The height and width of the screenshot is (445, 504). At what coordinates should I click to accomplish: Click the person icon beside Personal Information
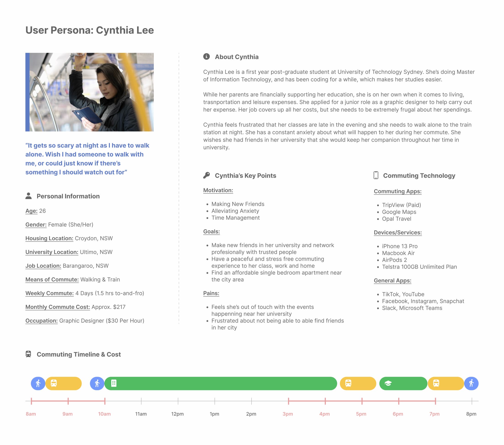[29, 196]
